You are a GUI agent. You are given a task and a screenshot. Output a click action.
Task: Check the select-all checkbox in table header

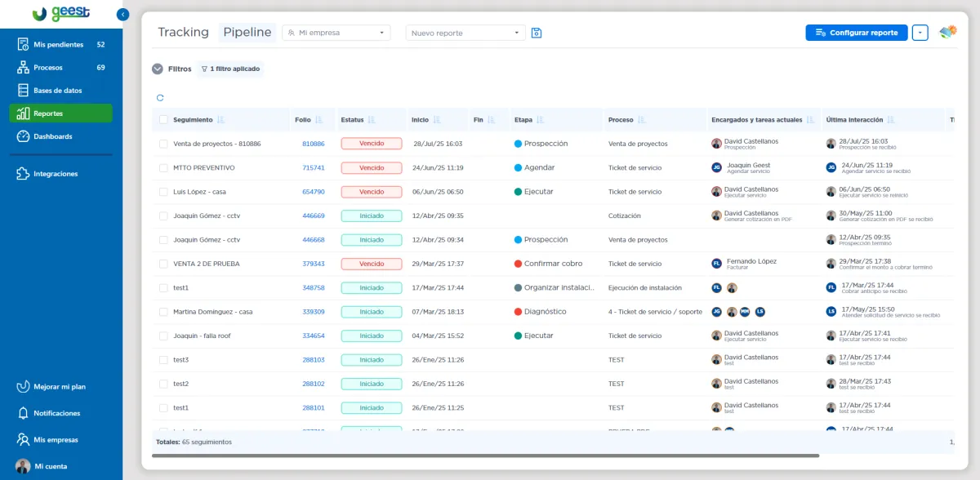(163, 120)
